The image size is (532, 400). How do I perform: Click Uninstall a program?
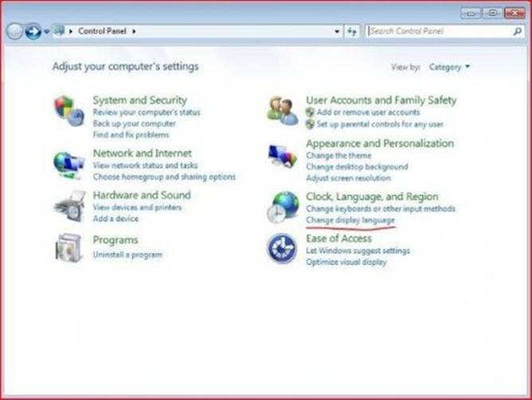[x=127, y=255]
